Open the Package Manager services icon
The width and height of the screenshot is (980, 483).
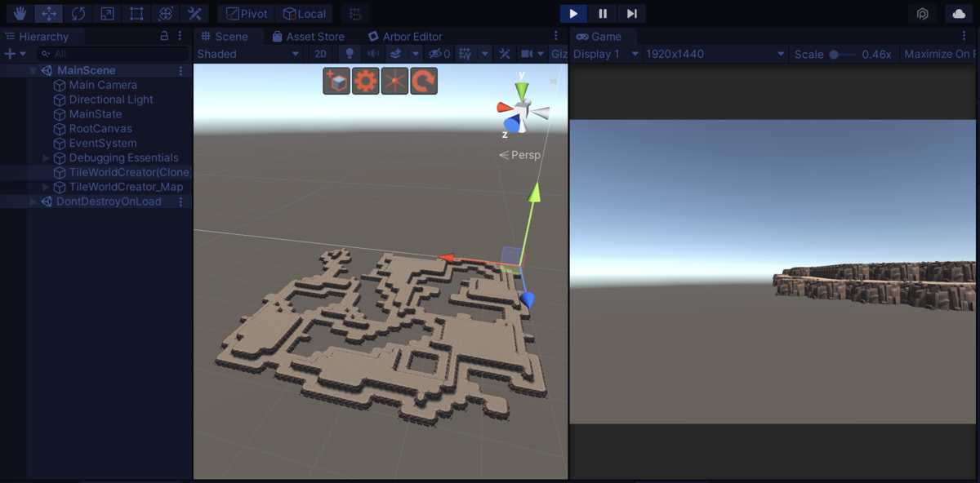(x=923, y=14)
